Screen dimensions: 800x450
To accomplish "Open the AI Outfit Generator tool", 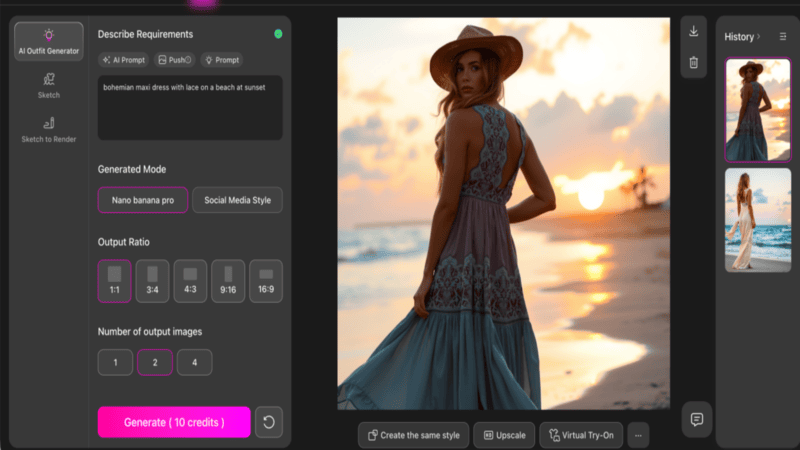I will pos(48,41).
